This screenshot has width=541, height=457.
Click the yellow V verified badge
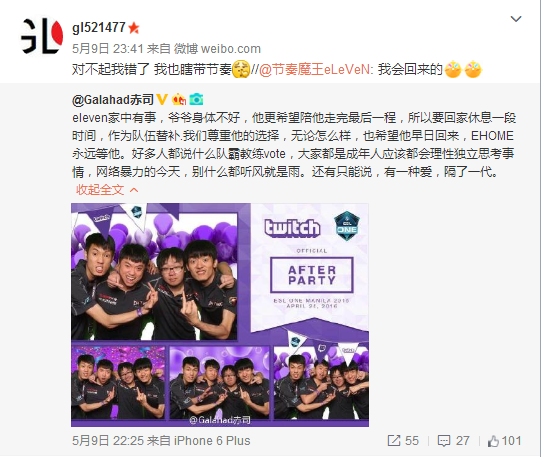click(162, 99)
